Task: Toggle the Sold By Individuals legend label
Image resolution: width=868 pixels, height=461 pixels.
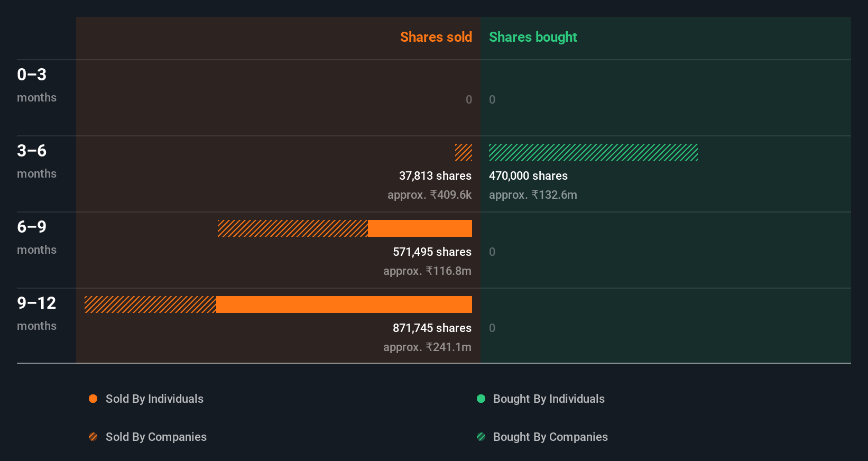Action: click(154, 399)
